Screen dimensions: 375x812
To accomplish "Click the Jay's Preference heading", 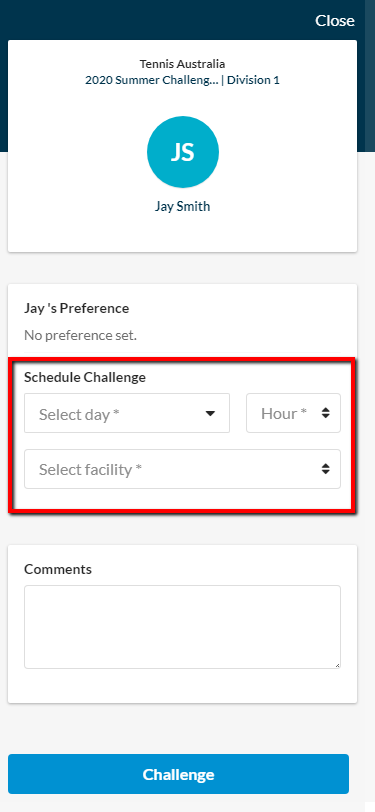I will tap(77, 309).
